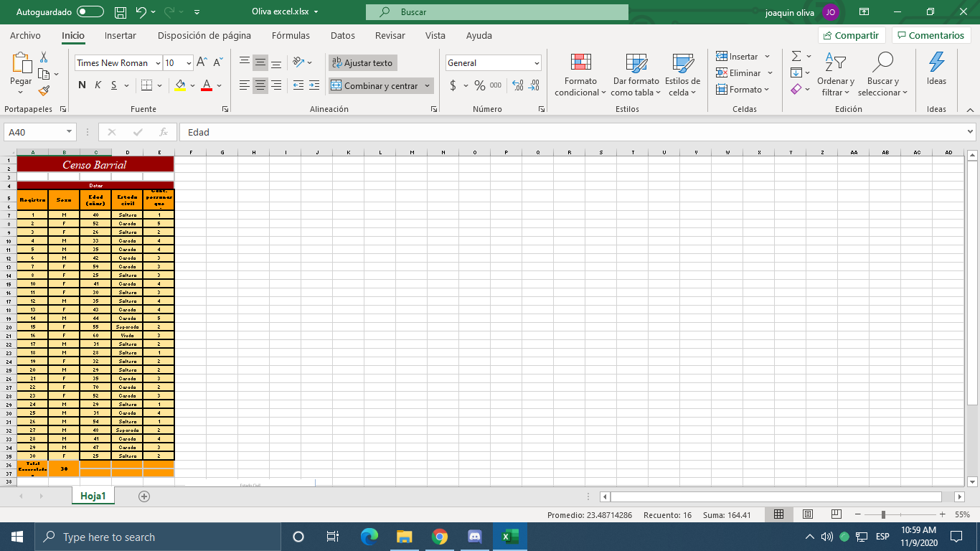Open the General number format dropdown
This screenshot has width=980, height=551.
tap(537, 62)
